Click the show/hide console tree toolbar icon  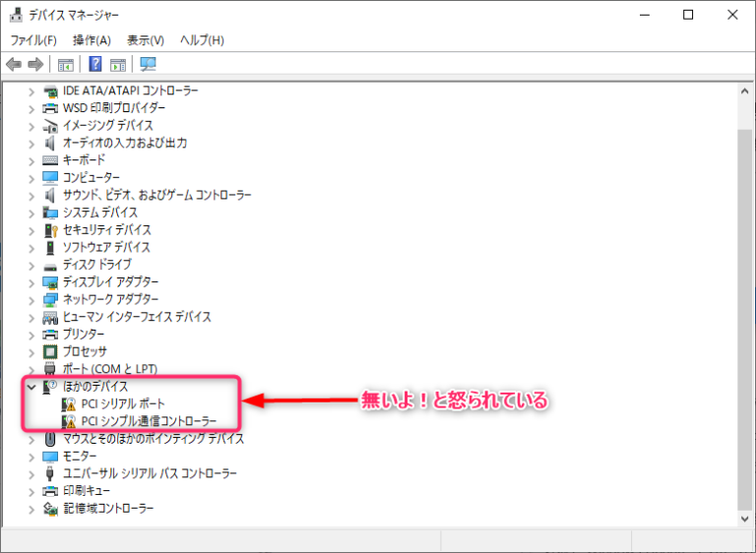tap(66, 65)
